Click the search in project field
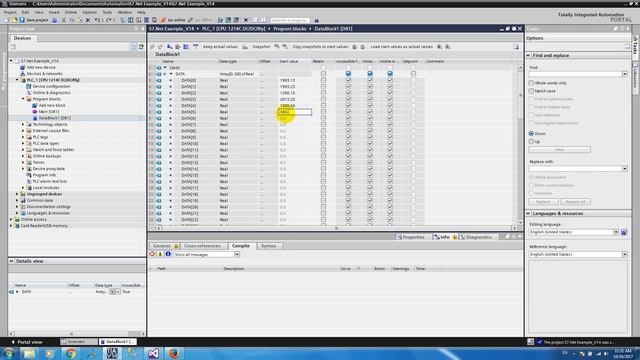 point(290,20)
